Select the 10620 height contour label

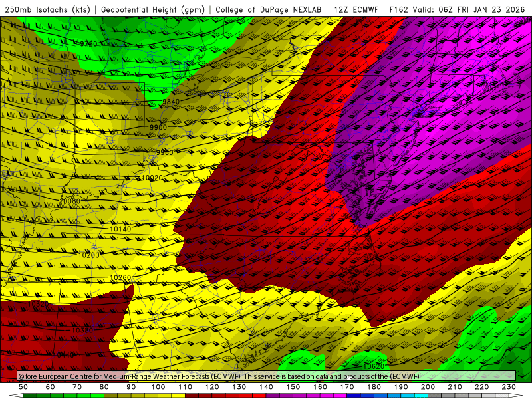coord(374,366)
